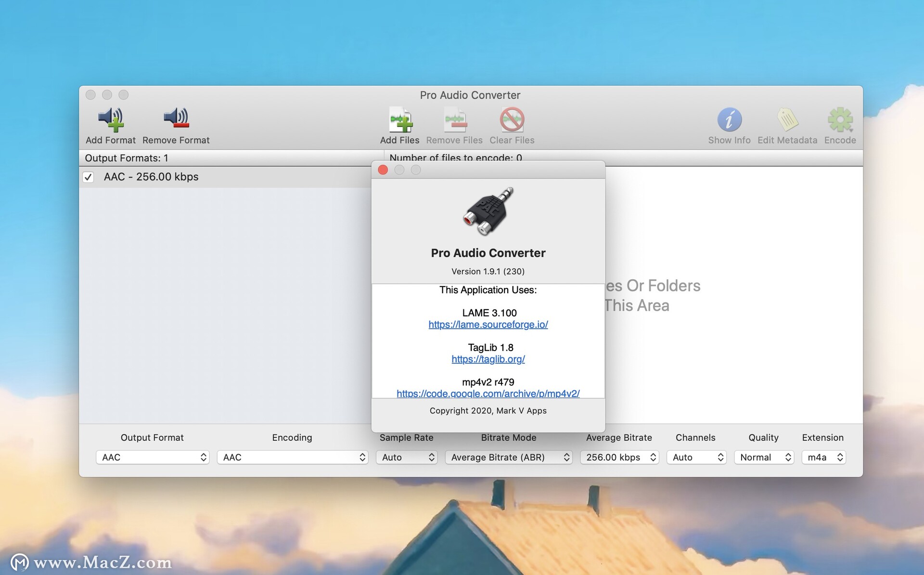Click the Remove Files icon
Viewport: 924px width, 575px height.
(x=454, y=120)
